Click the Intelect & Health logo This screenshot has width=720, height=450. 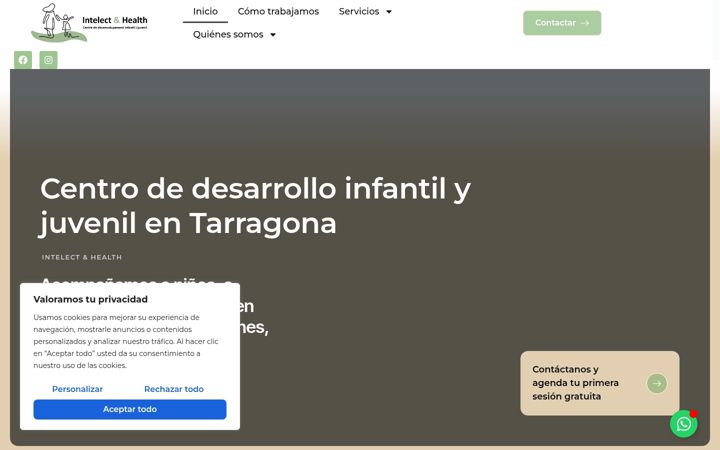(x=90, y=22)
